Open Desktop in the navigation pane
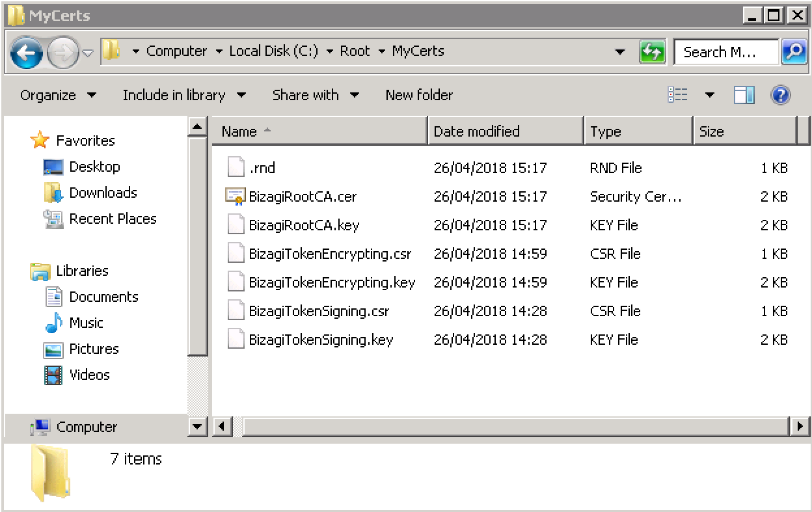Image resolution: width=812 pixels, height=512 pixels. [x=94, y=167]
